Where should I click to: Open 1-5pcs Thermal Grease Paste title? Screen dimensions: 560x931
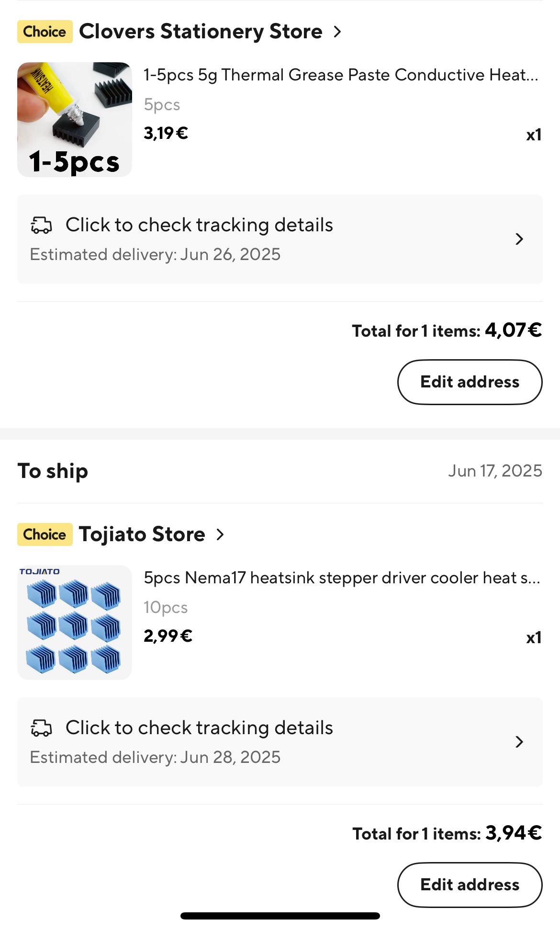point(341,75)
